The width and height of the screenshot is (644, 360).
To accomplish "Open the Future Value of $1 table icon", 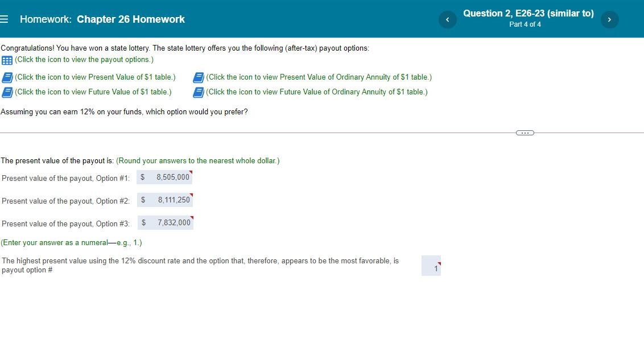I will point(8,92).
